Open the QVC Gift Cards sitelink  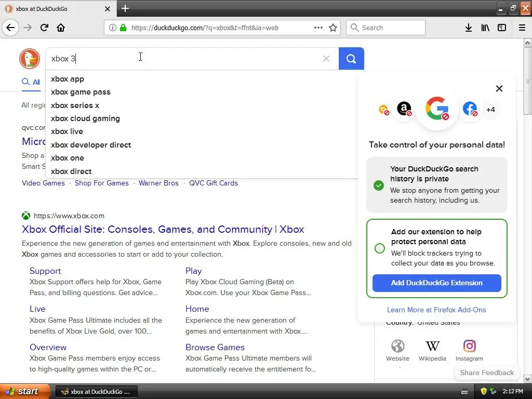pos(214,183)
